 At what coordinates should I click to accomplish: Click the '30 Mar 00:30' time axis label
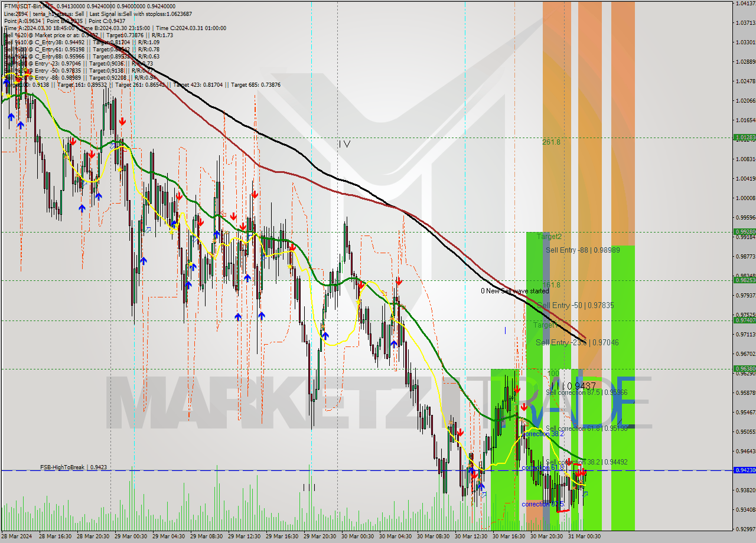pos(358,537)
